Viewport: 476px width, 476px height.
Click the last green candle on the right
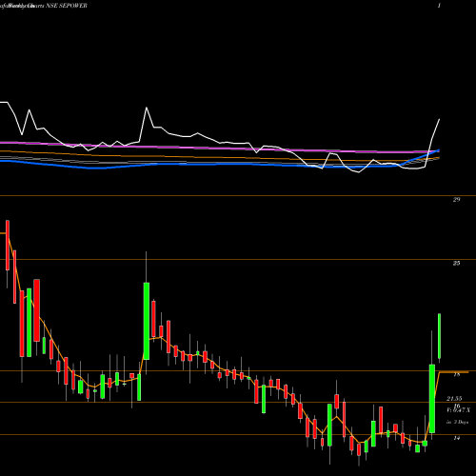440,336
